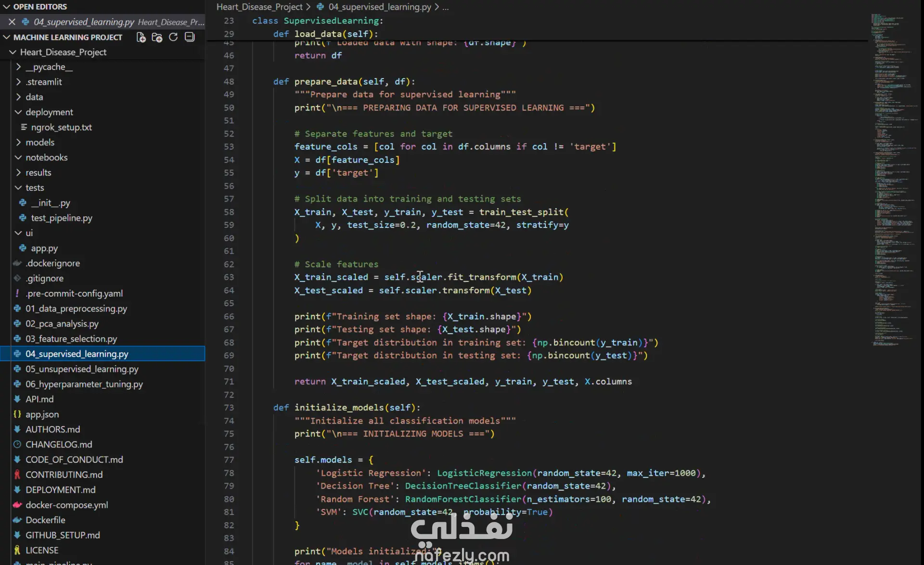The width and height of the screenshot is (924, 565).
Task: Click the 04_supervised_learning.py breadcrumb item
Action: coord(379,7)
